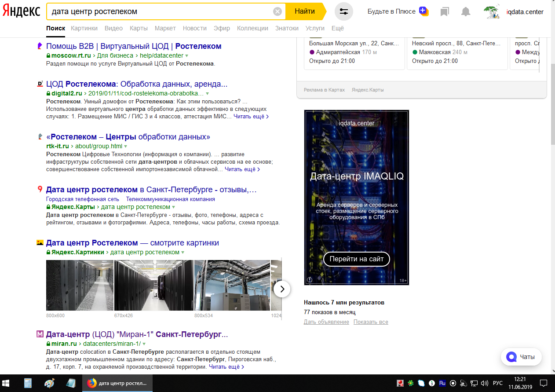
Task: Expand dropdown arrow after Яндекс.Карты URL
Action: point(174,207)
